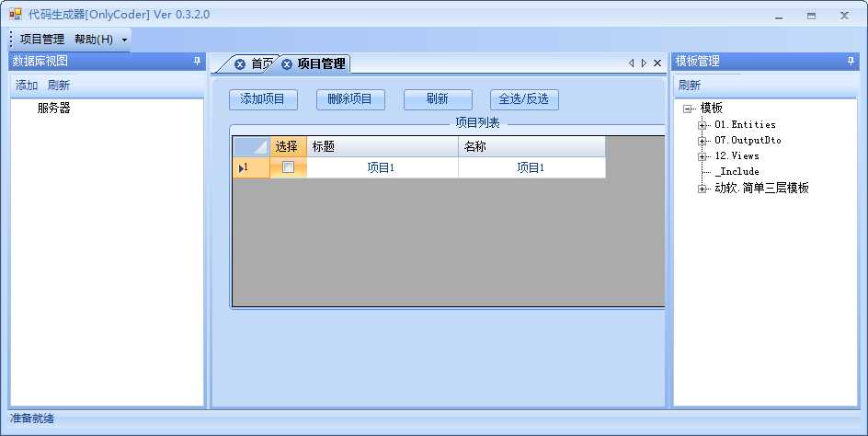Sort by the 标题 column header
The height and width of the screenshot is (436, 868).
[x=382, y=147]
